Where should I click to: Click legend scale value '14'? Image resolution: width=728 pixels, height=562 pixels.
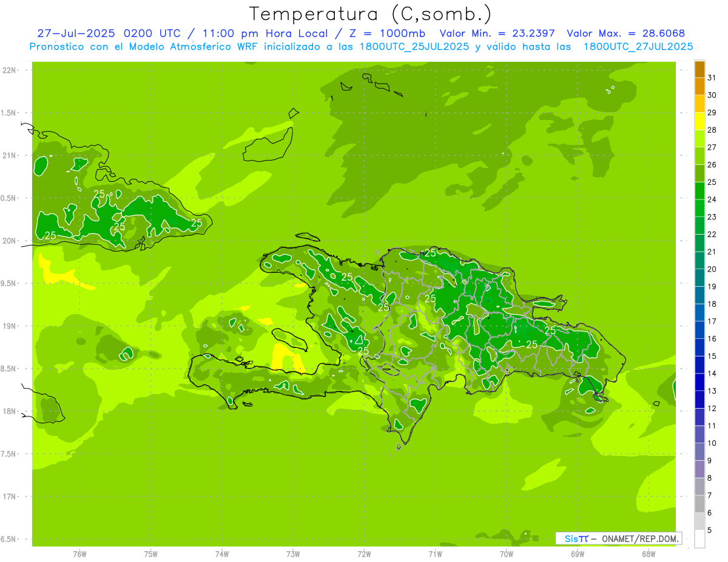click(x=712, y=373)
